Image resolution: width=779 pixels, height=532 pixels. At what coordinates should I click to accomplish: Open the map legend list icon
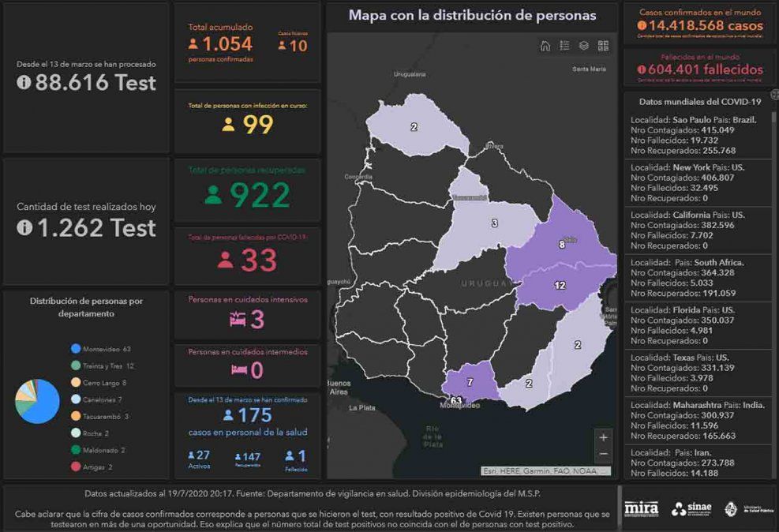click(x=564, y=46)
